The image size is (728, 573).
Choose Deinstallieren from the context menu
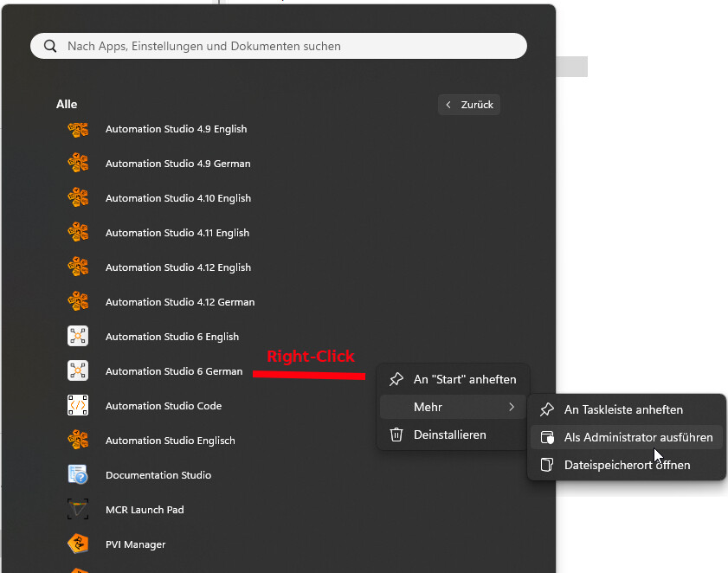(x=453, y=435)
